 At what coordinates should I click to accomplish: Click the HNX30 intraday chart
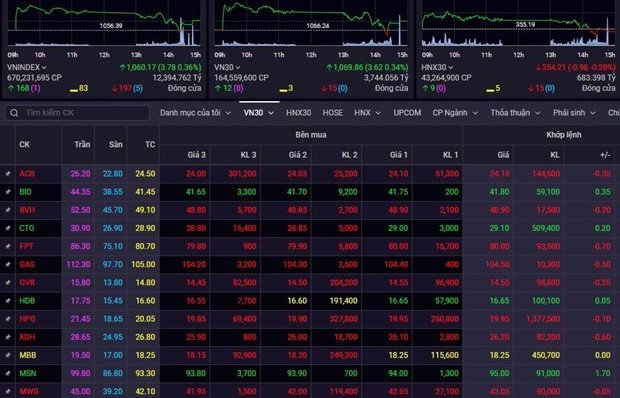[x=518, y=25]
